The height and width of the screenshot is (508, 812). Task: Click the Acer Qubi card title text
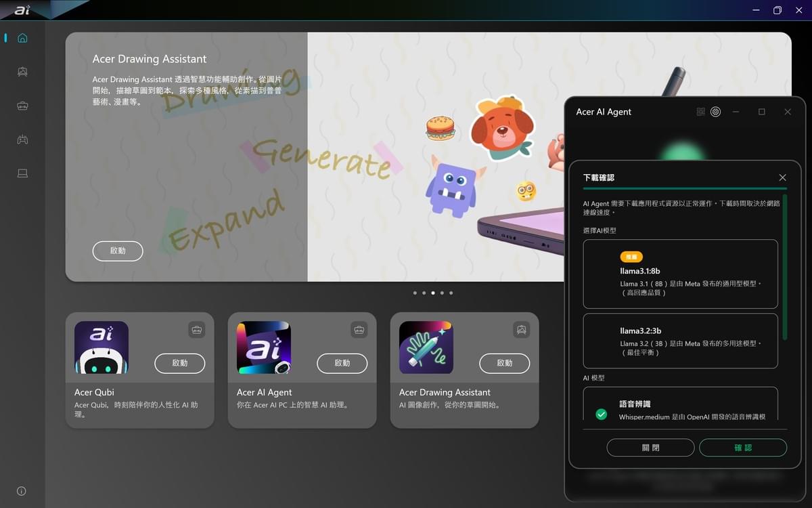pos(94,392)
